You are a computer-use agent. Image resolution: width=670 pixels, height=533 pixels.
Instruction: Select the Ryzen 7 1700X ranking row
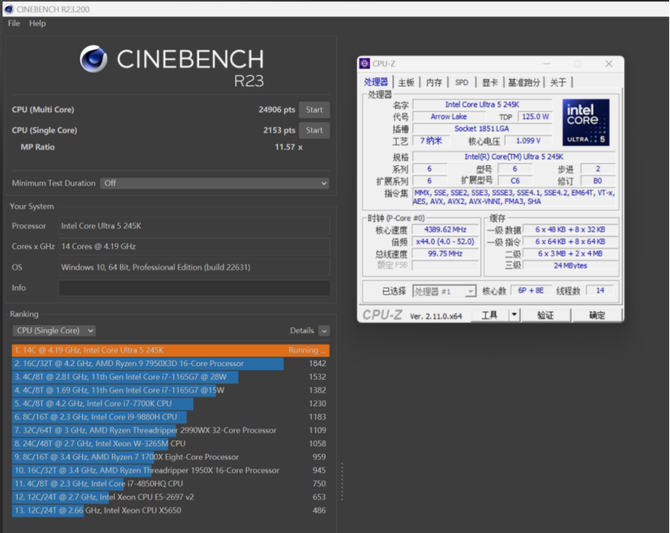click(x=170, y=457)
